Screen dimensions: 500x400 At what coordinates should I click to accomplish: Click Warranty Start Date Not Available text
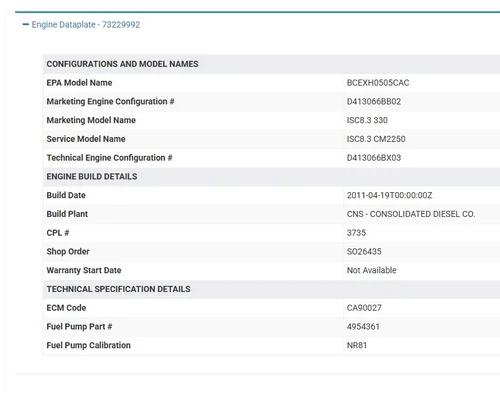coord(372,270)
